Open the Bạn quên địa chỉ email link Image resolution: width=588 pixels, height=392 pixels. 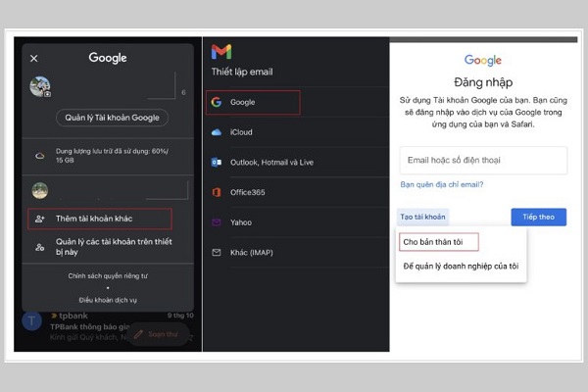(x=441, y=184)
